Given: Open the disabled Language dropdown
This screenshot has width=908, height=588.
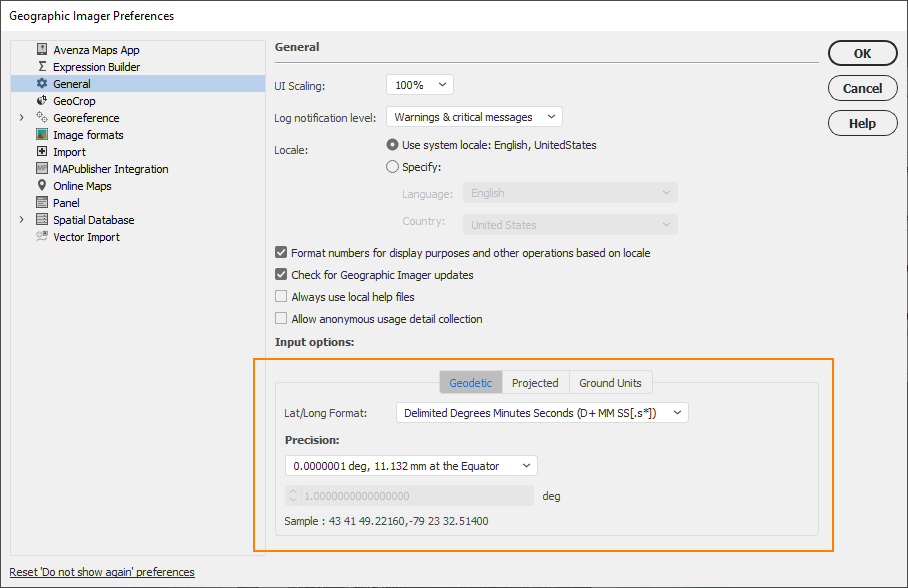Looking at the screenshot, I should [x=570, y=193].
